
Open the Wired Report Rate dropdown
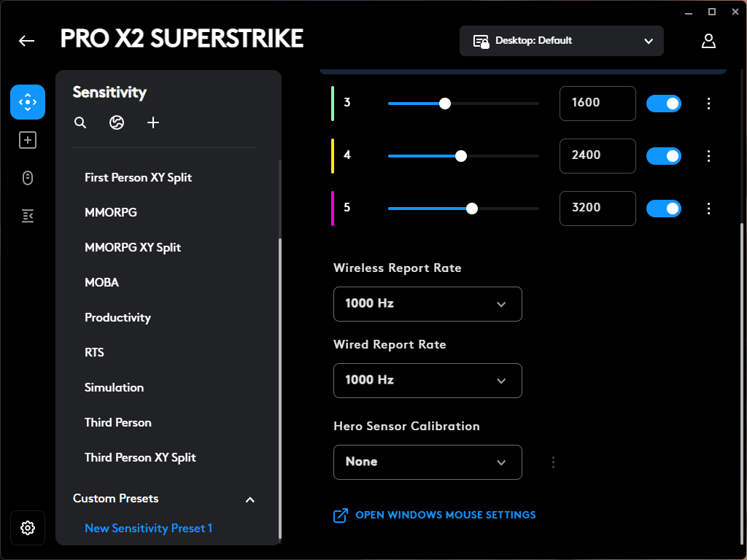427,381
